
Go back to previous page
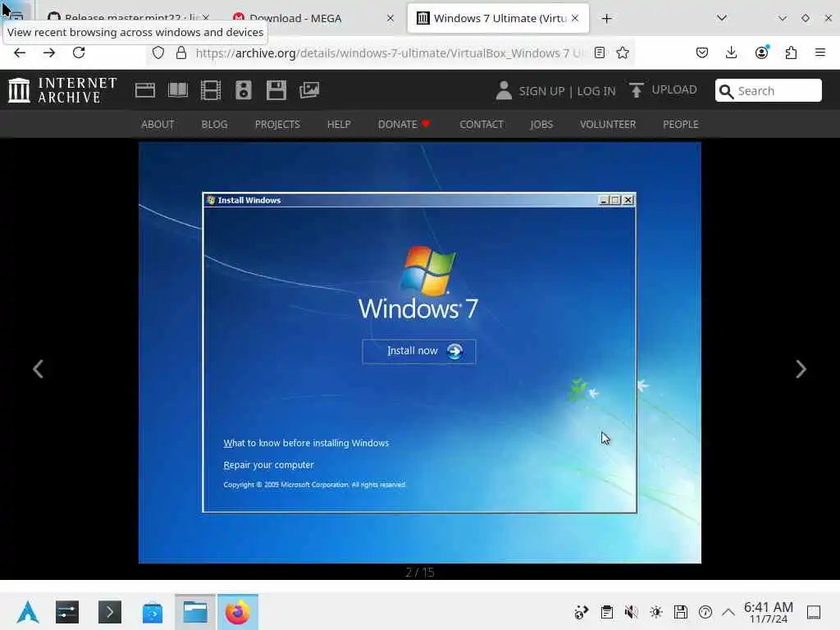point(20,52)
